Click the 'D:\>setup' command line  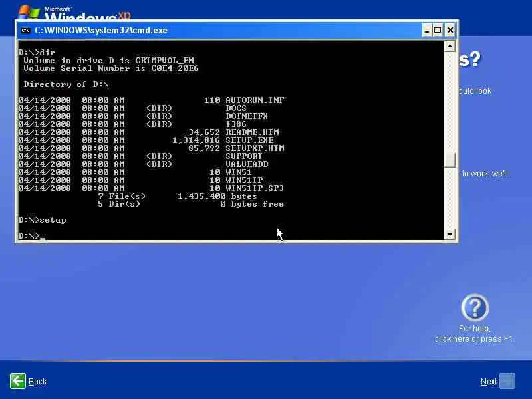(x=42, y=220)
